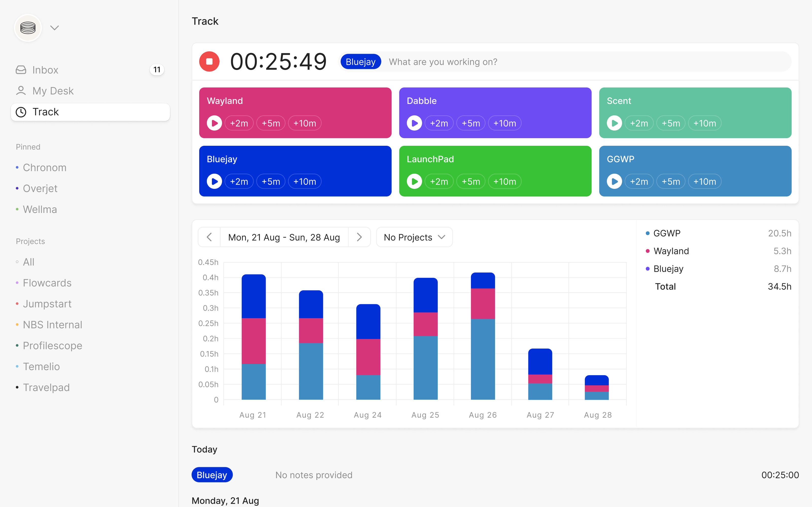812x507 pixels.
Task: Start the Wayland timer play button
Action: coord(214,123)
